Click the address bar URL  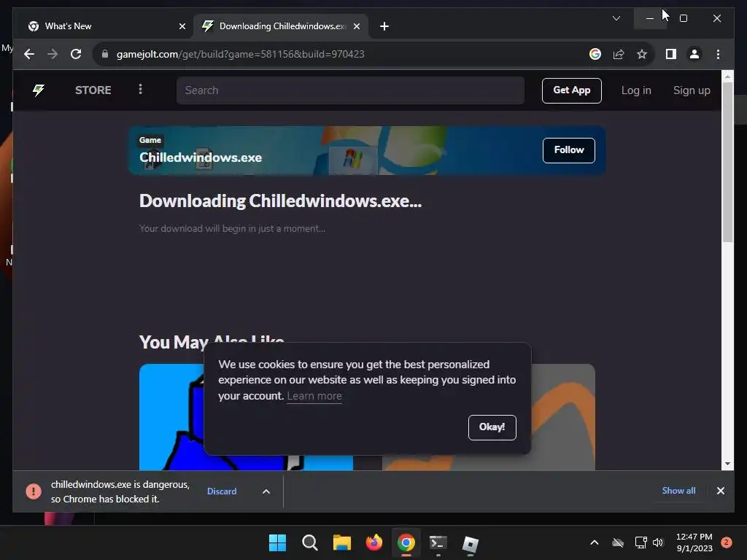coord(240,54)
